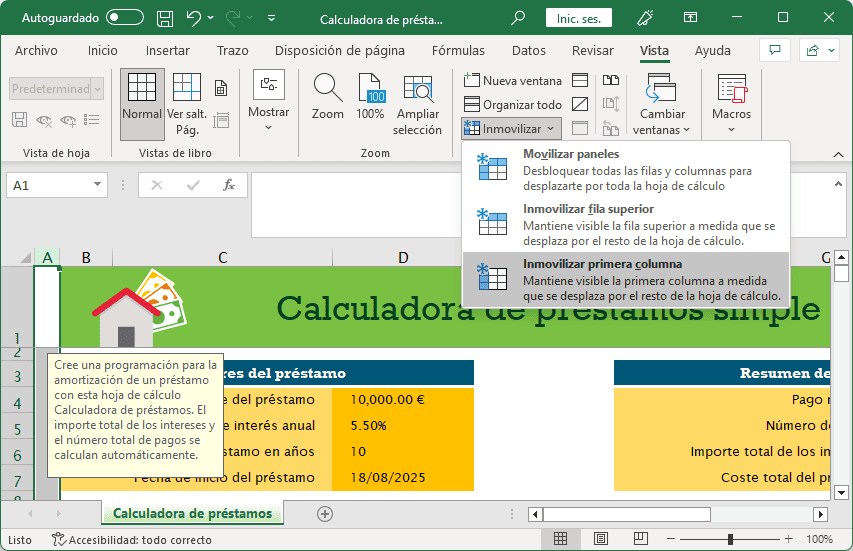
Task: Open Ver salt. Pág. page break preview
Action: pos(187,103)
